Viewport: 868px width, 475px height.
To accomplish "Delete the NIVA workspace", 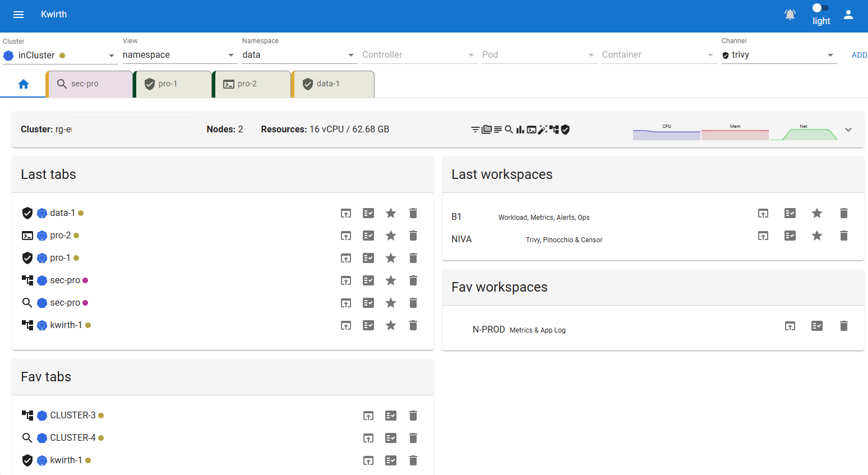I will (x=844, y=236).
